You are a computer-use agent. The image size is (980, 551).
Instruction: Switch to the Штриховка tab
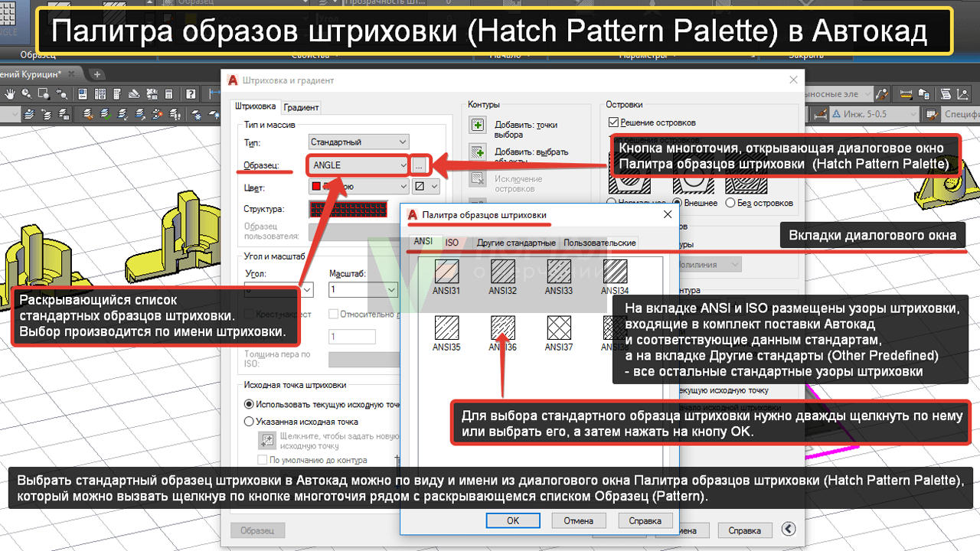(x=256, y=106)
